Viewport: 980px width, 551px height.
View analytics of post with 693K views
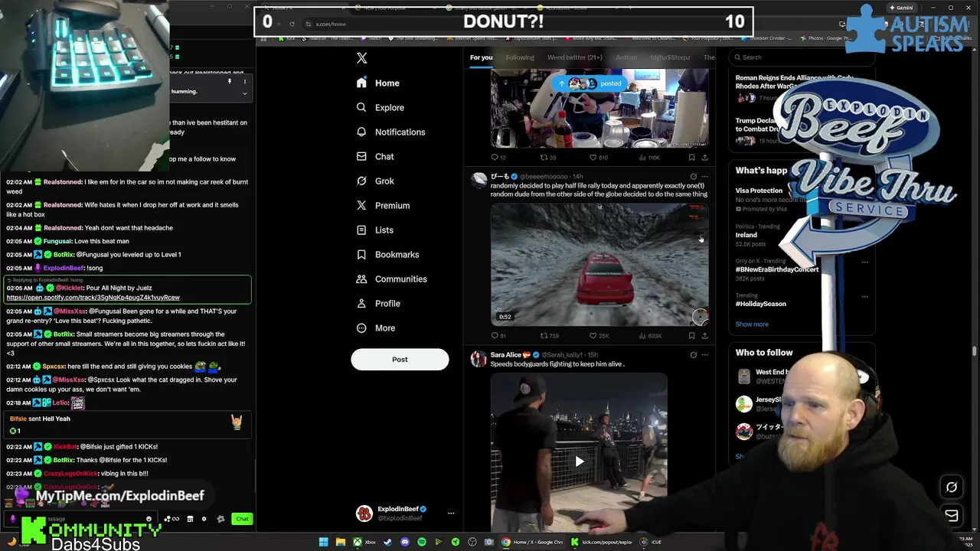click(x=649, y=335)
